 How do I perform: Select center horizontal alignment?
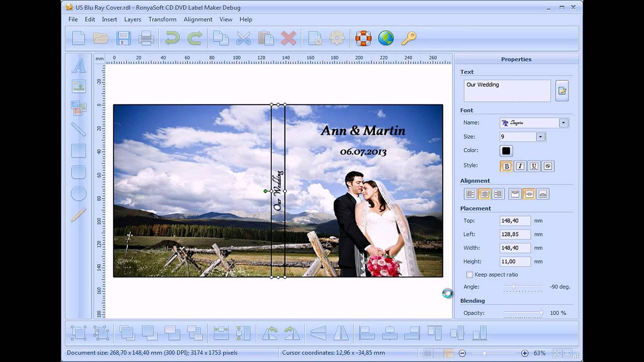(x=484, y=194)
